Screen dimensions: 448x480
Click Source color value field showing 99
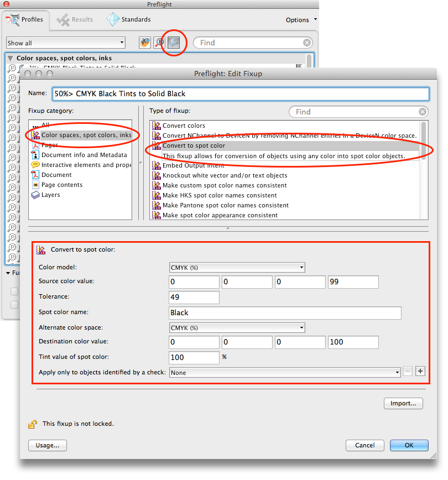[353, 282]
